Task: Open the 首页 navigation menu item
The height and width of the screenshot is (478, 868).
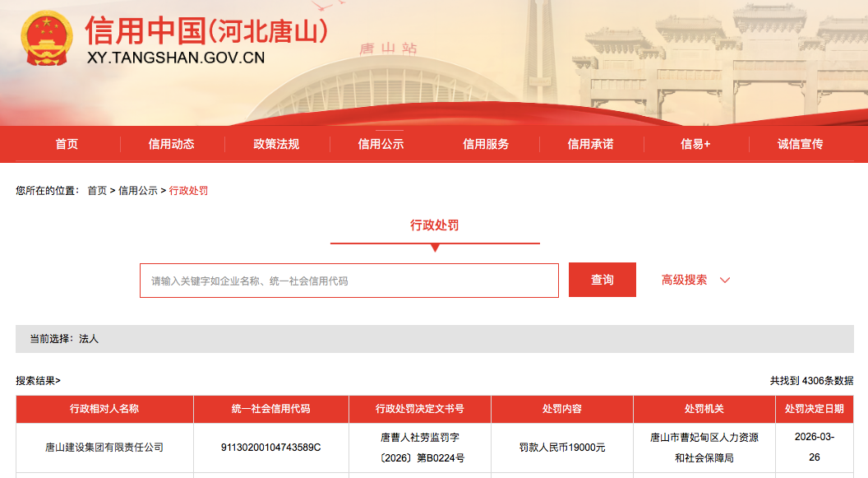Action: click(67, 144)
